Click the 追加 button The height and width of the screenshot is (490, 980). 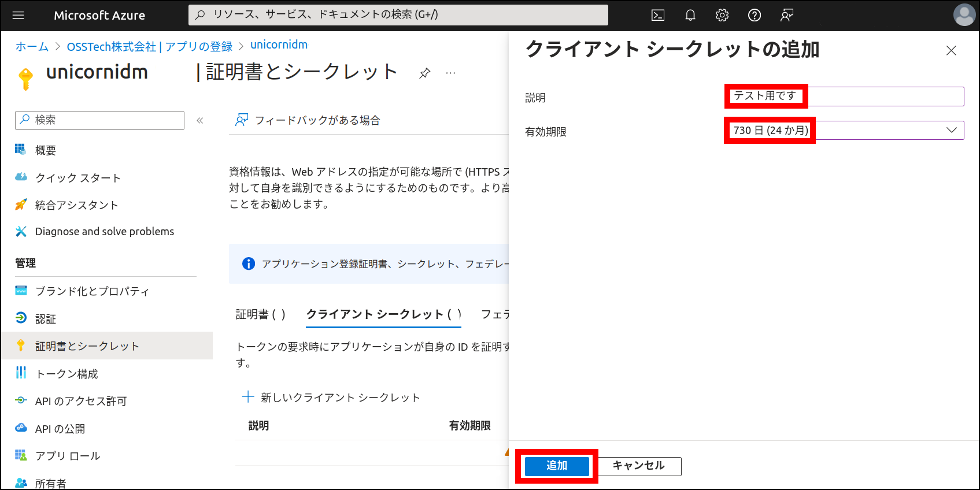(557, 466)
